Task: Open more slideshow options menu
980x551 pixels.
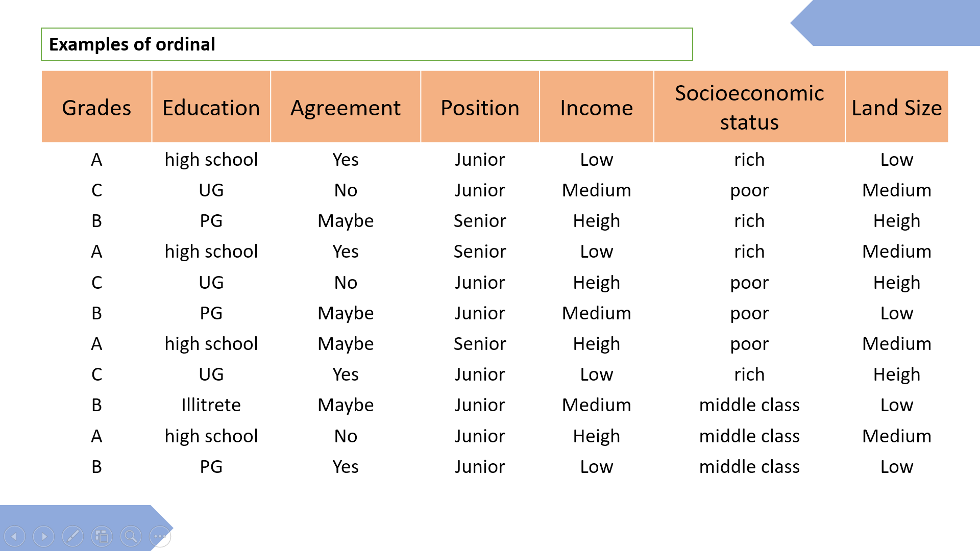Action: click(160, 536)
